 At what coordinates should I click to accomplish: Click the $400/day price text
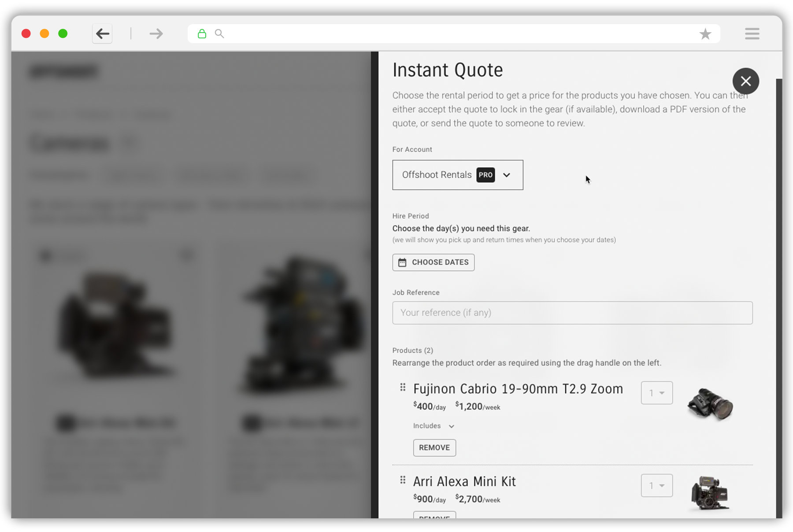click(430, 406)
